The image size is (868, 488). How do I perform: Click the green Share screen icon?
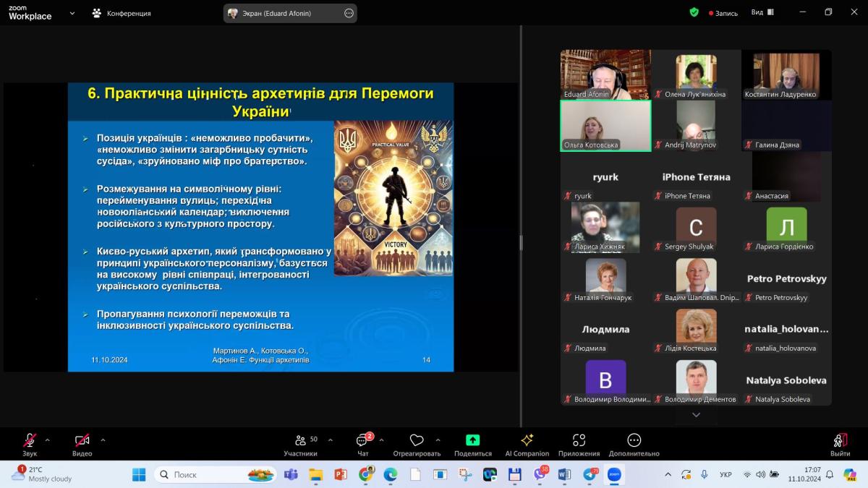pos(472,440)
